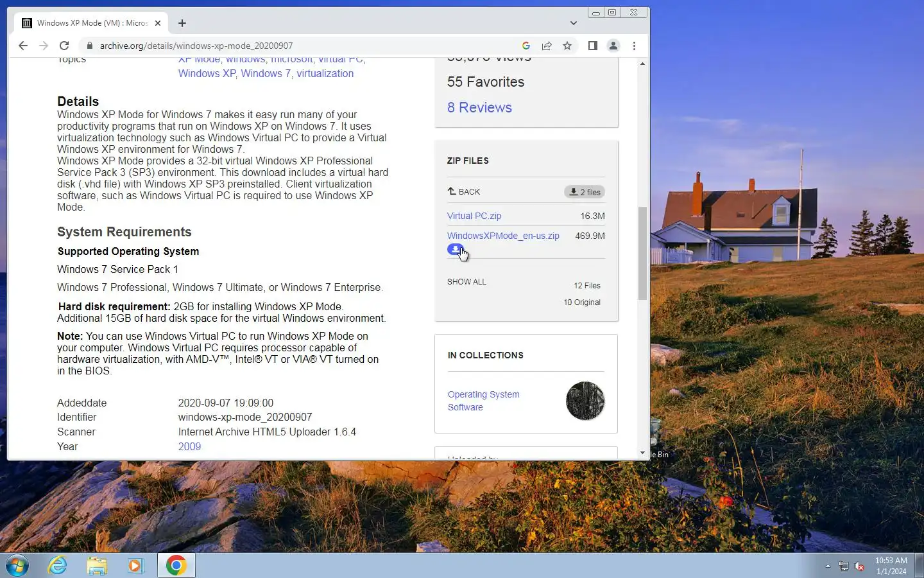Click the page scrollbar down arrow

[x=642, y=453]
